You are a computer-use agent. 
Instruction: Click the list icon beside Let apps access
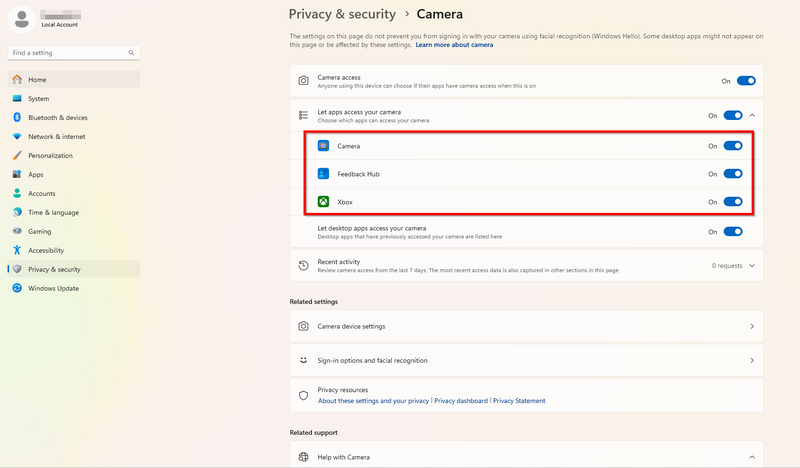[x=304, y=115]
